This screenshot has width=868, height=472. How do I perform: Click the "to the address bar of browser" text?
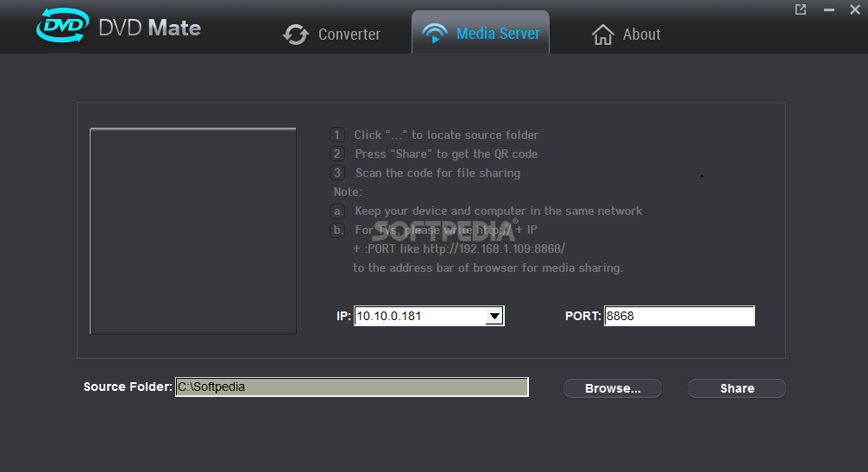tap(487, 267)
